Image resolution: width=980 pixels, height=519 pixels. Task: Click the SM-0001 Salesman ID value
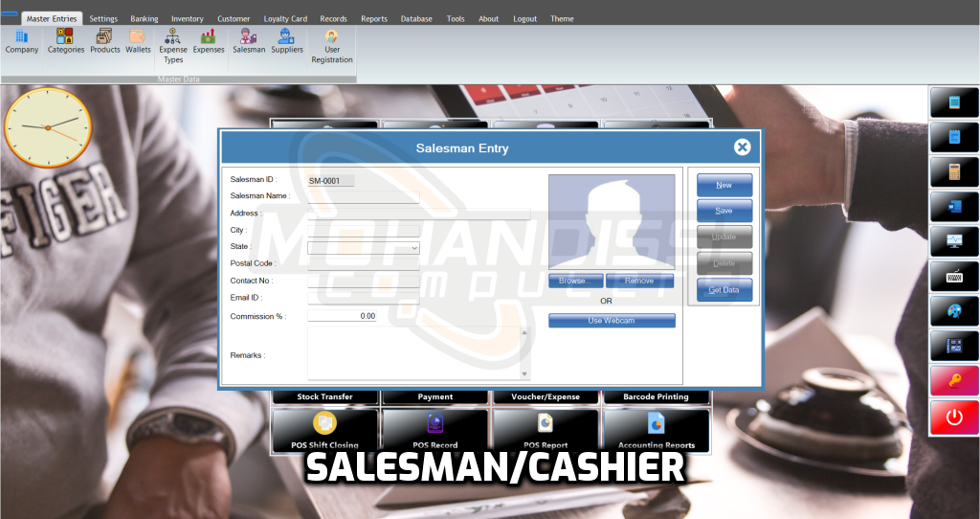click(x=330, y=181)
